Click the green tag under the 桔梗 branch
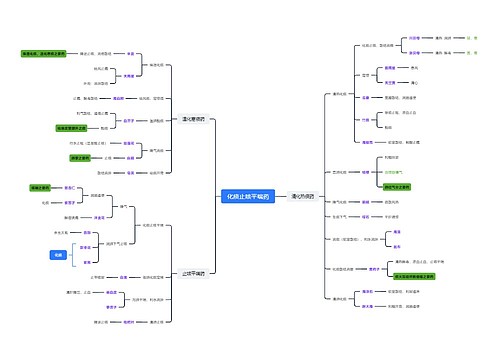Screen dimensions: 500x360 [x=397, y=187]
